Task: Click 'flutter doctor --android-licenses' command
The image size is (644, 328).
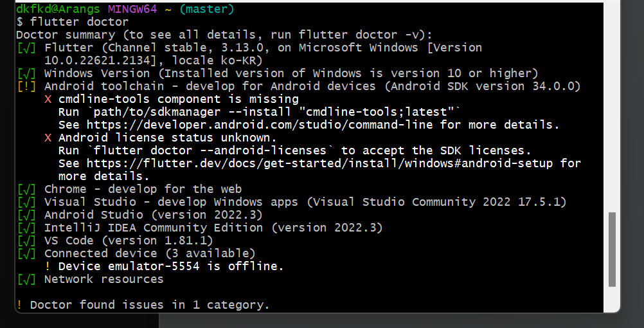Action: coord(210,150)
